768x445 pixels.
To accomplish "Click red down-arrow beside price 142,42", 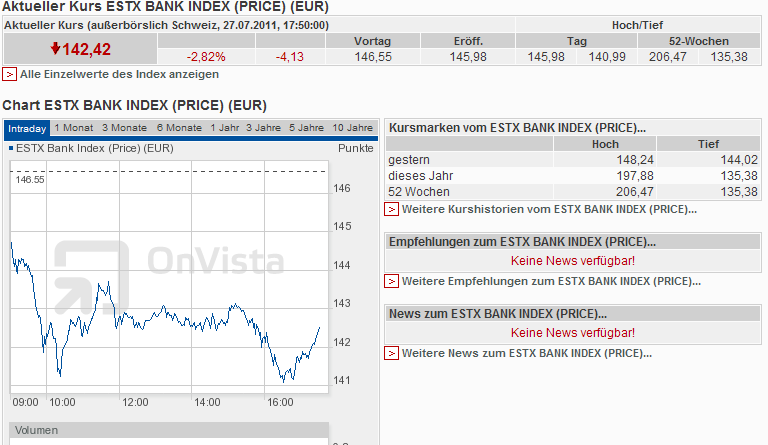I will tap(55, 48).
